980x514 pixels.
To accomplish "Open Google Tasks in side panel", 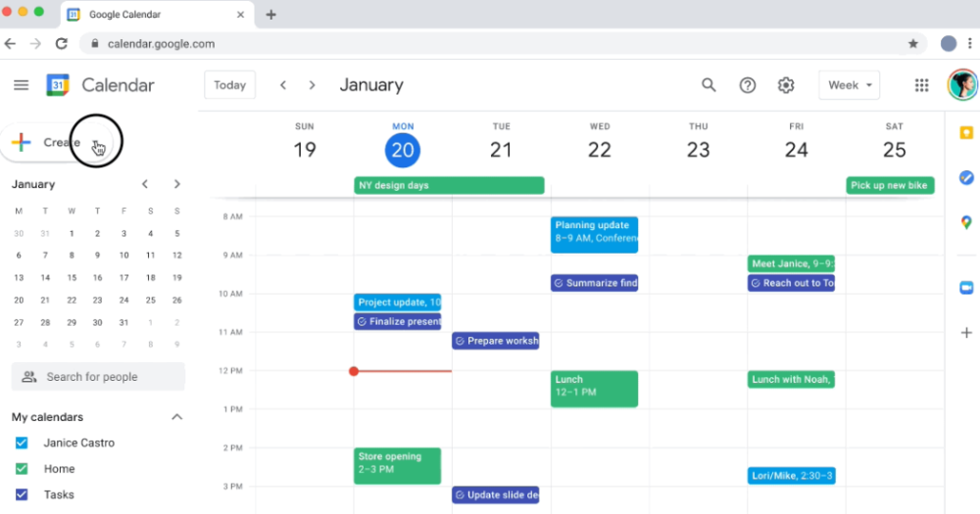I will pos(966,177).
